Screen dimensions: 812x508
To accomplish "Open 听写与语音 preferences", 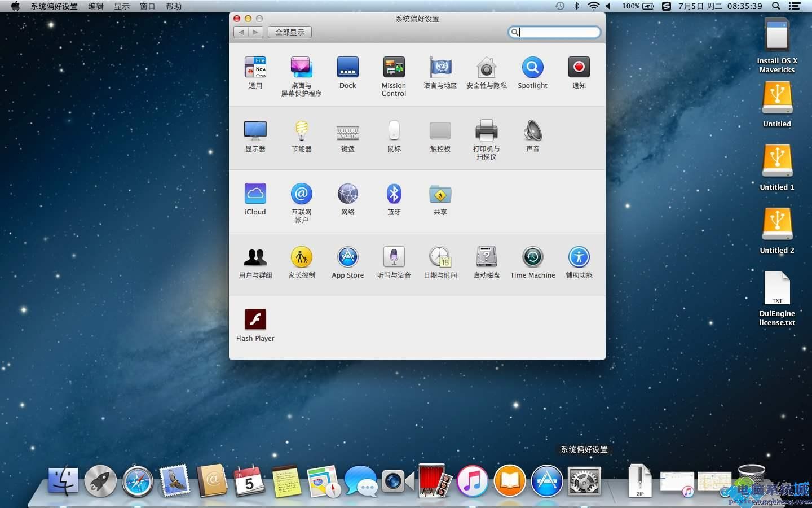I will (x=394, y=257).
